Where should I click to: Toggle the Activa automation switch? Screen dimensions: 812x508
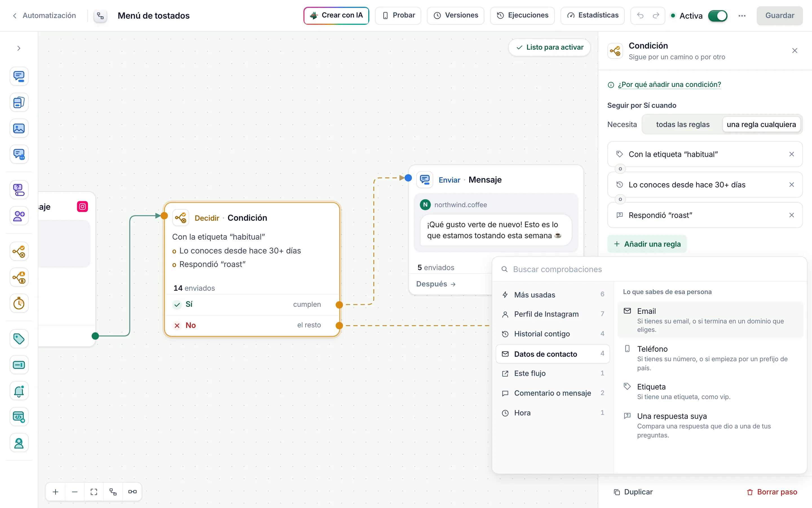click(718, 16)
